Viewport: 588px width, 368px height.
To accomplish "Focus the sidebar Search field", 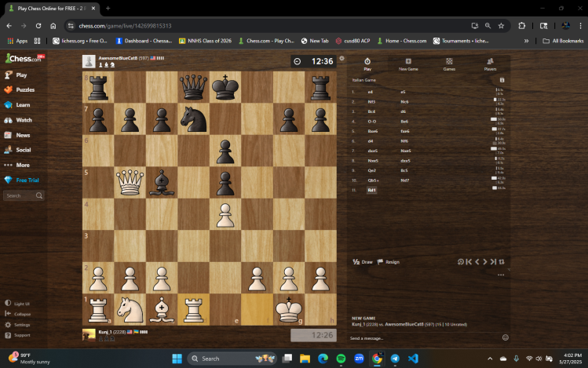I will (24, 195).
